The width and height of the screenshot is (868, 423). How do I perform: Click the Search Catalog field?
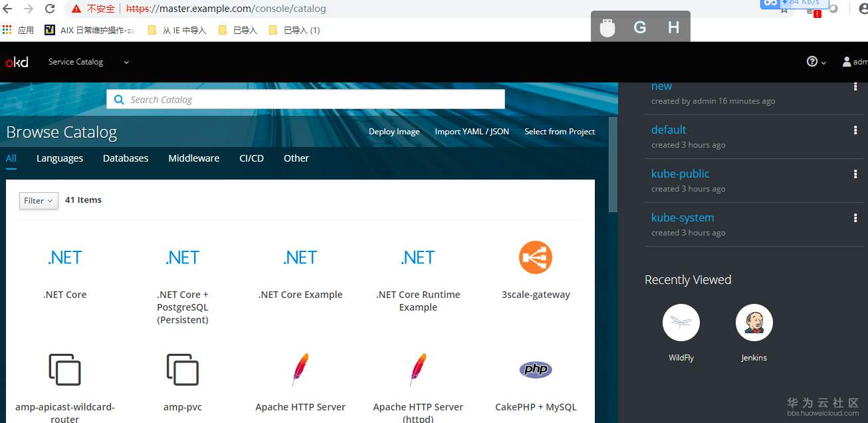point(306,99)
